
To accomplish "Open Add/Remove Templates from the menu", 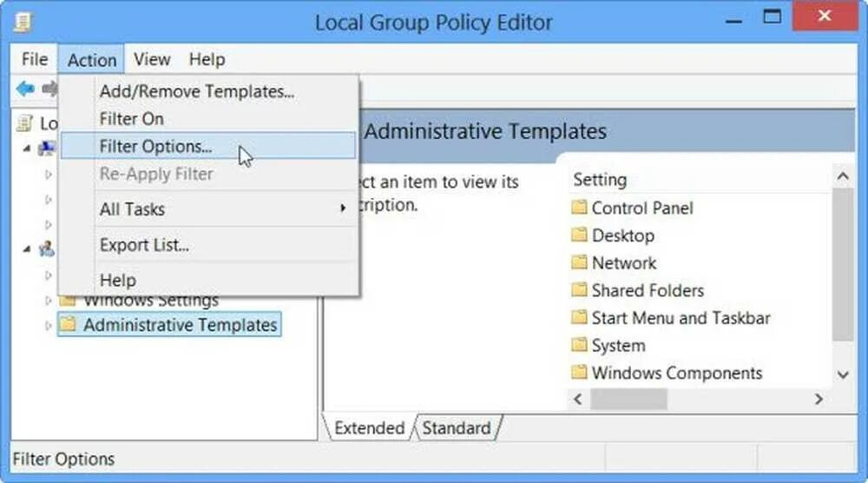I will tap(197, 91).
